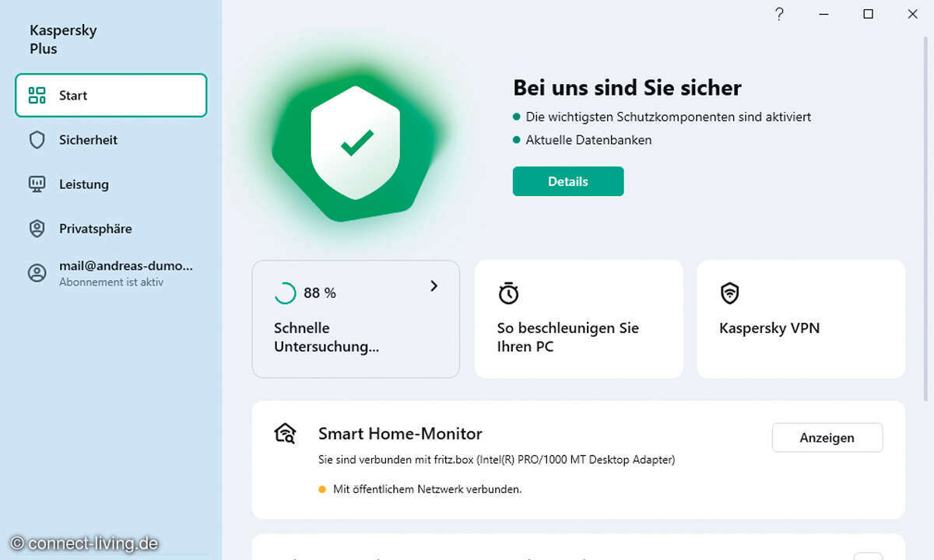Open the Kaspersky VPN card
Viewport: 934px width, 560px height.
pyautogui.click(x=801, y=319)
